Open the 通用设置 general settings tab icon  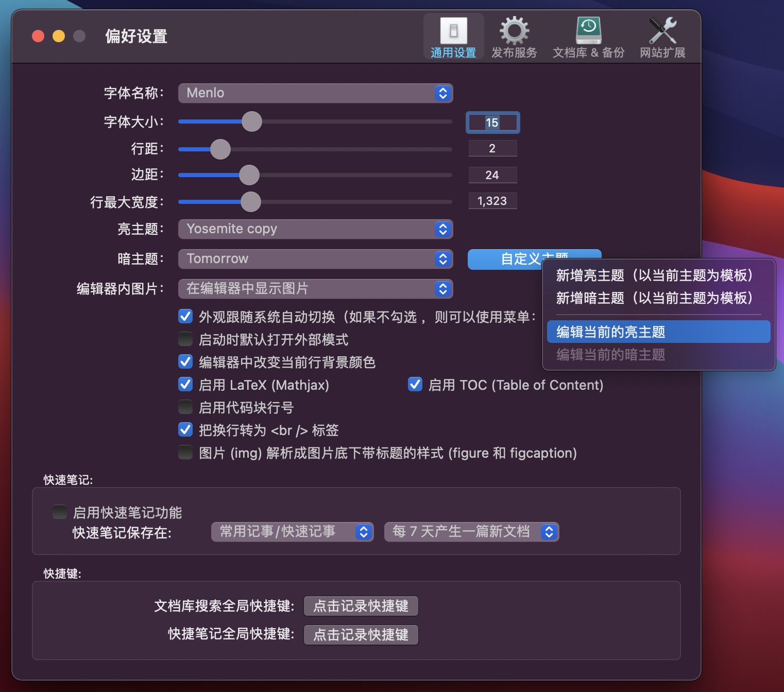tap(453, 31)
